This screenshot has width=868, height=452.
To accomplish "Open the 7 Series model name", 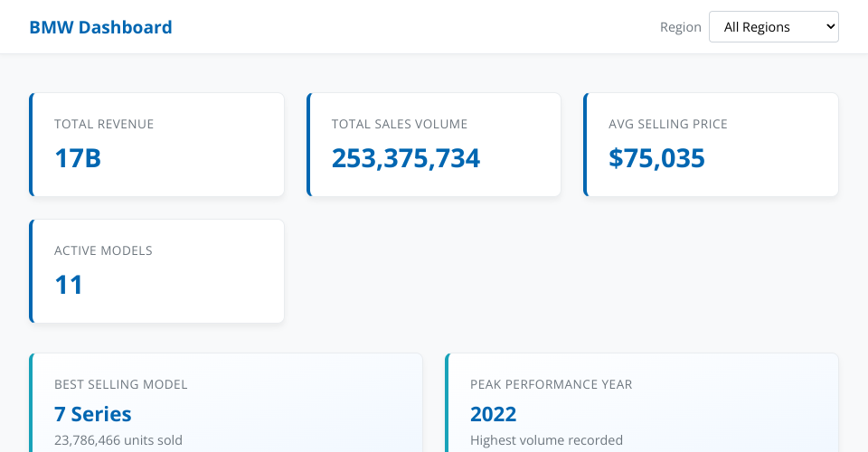I will pos(93,414).
